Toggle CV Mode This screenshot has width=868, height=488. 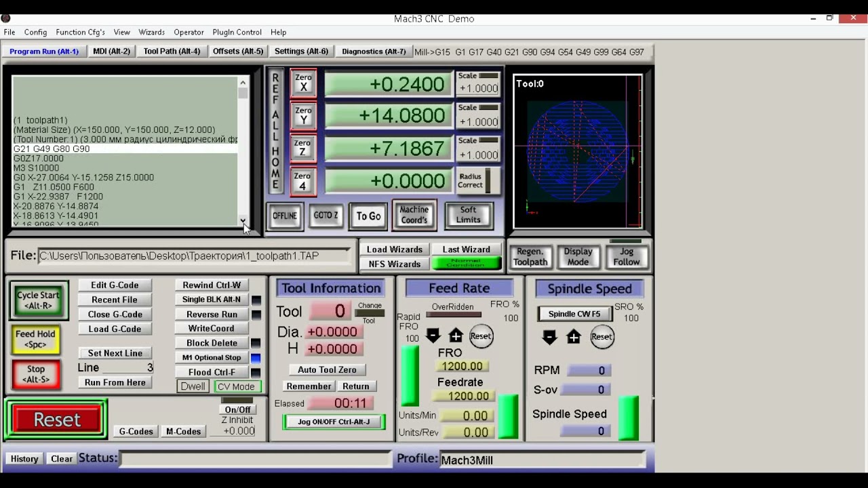click(236, 386)
